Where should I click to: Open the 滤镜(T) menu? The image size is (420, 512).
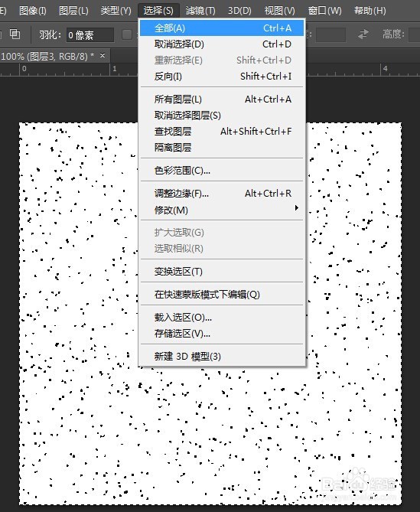200,11
